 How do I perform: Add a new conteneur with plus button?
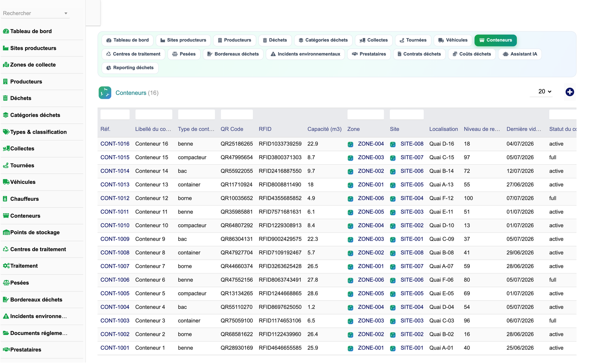(570, 92)
